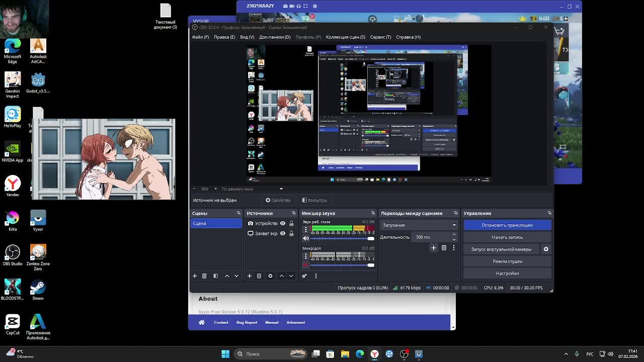The width and height of the screenshot is (644, 362).
Task: Open the Микр/доп three-dot options menu
Action: click(x=305, y=256)
